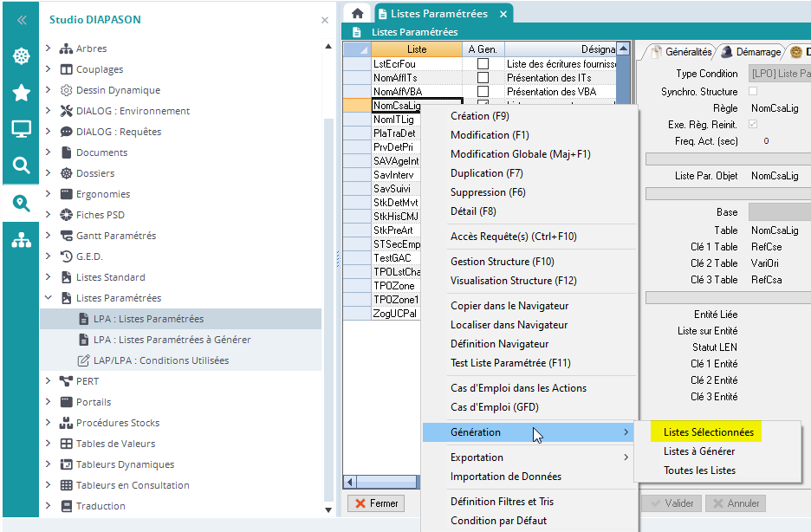Toggle A Gen. checkbox for NomAffITs
Screen dimensions: 811x532
tap(483, 78)
